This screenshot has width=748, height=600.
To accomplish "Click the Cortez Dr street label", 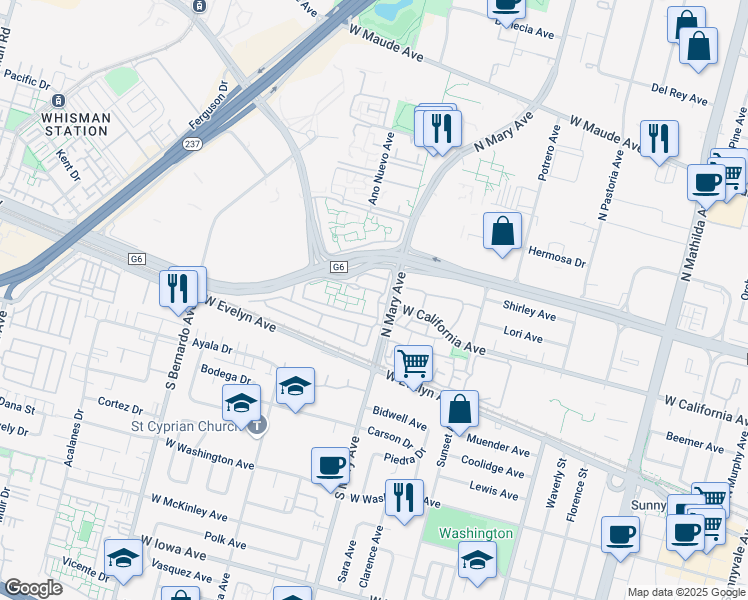I will pos(120,405).
